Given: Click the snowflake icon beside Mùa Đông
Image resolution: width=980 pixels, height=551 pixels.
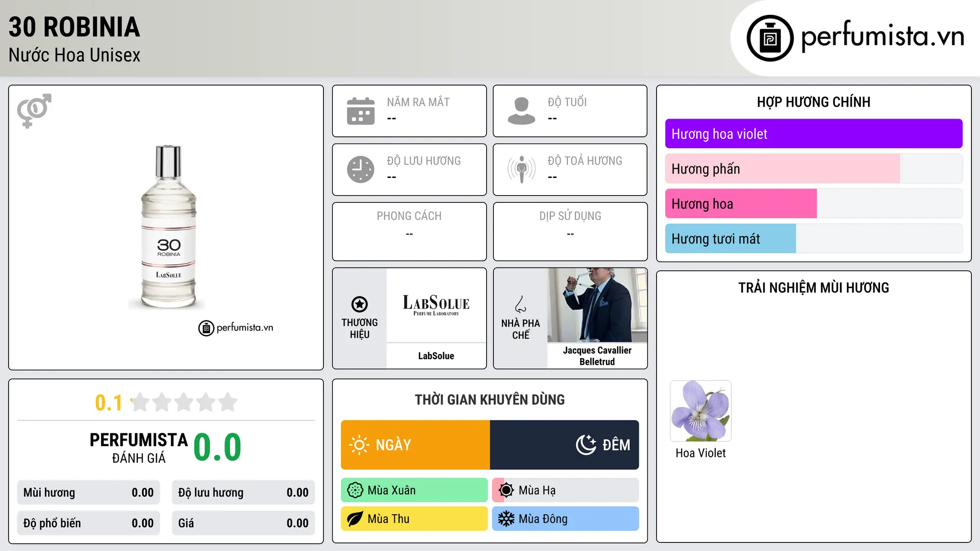Looking at the screenshot, I should coord(506,519).
